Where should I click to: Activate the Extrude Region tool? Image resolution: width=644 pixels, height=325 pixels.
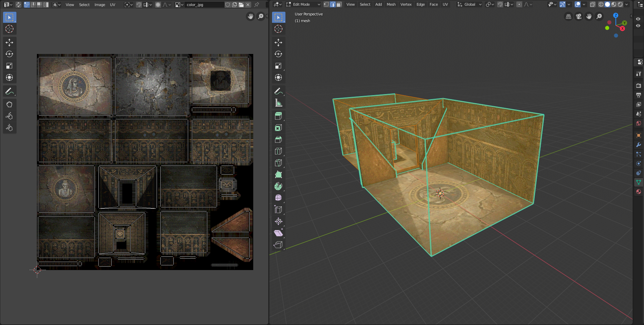[278, 116]
